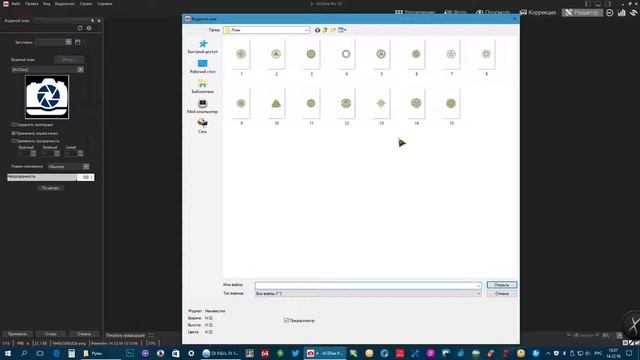The height and width of the screenshot is (360, 640).
Task: Open the Tools menu in ACDSee
Action: pos(86,4)
